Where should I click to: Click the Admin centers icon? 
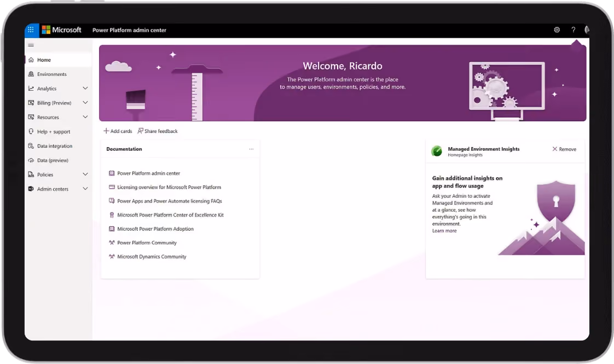click(31, 189)
